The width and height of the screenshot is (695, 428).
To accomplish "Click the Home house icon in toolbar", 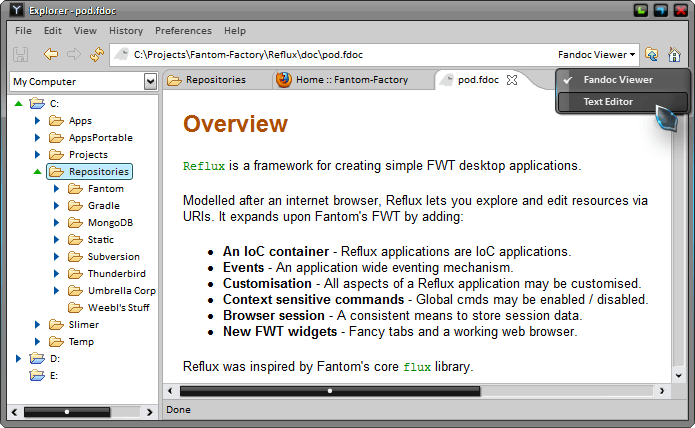I will pyautogui.click(x=674, y=55).
